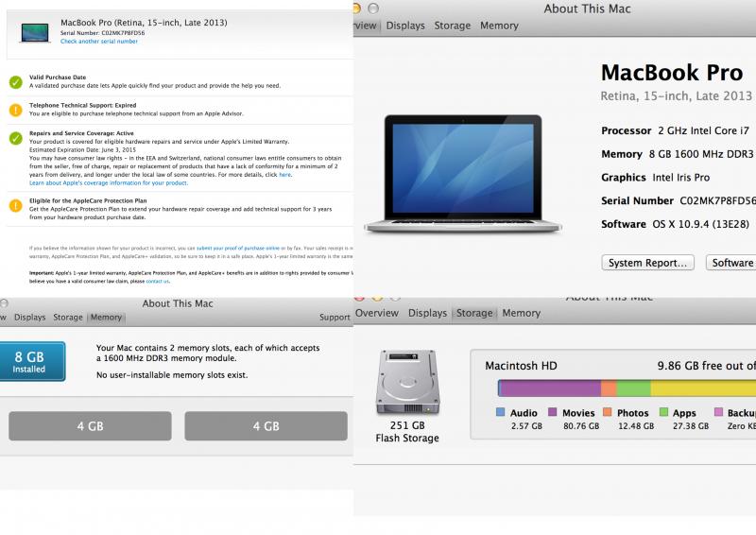Image resolution: width=756 pixels, height=535 pixels.
Task: Open Support tab in the Memory window
Action: pyautogui.click(x=335, y=318)
